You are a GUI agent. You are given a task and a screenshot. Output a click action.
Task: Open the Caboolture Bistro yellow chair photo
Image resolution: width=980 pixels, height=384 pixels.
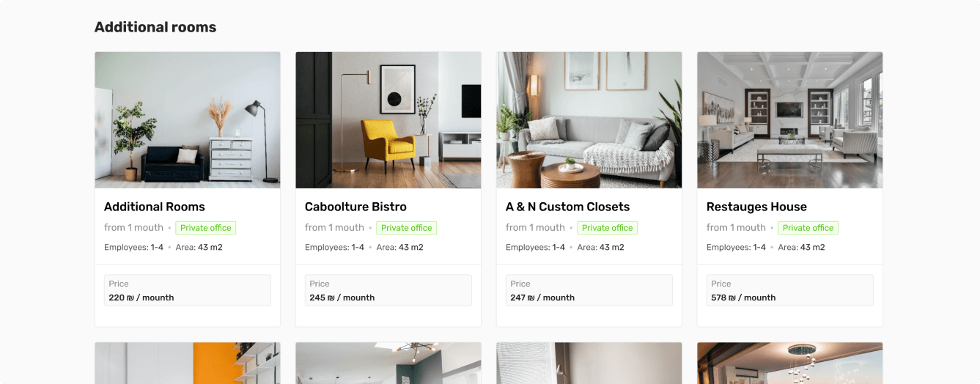click(x=388, y=120)
